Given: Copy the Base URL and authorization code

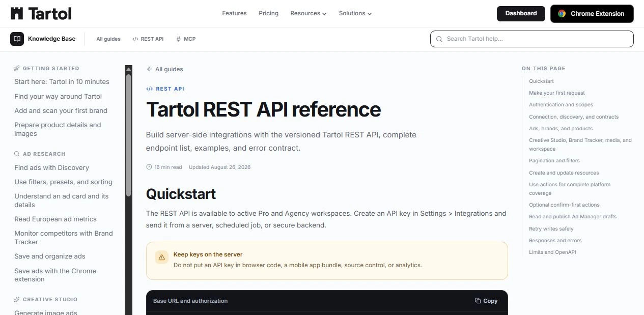Looking at the screenshot, I should (486, 301).
